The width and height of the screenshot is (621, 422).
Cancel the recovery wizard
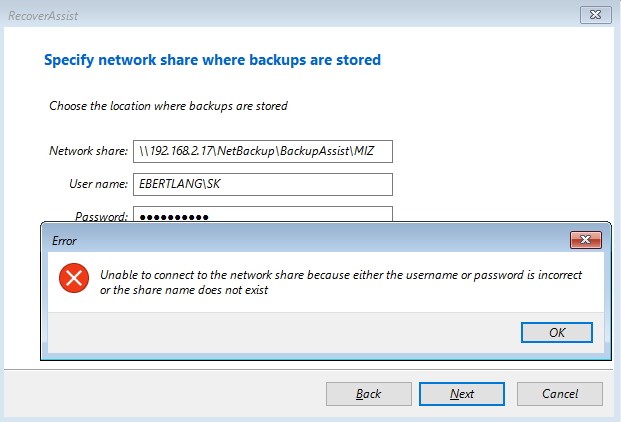pyautogui.click(x=559, y=393)
